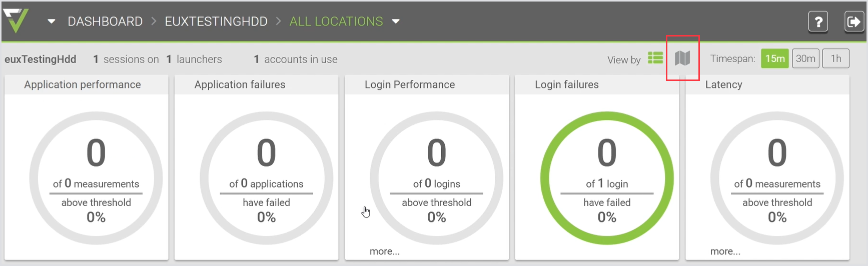This screenshot has width=868, height=266.
Task: Open more... link under Login Performance
Action: (x=384, y=251)
